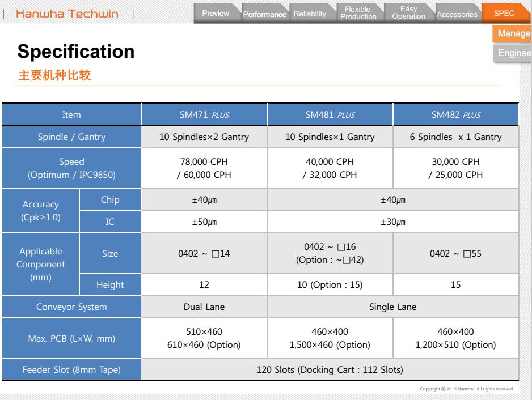The height and width of the screenshot is (400, 532).
Task: Select the 40,000 CPH / 32,000 CPH cell
Action: click(x=330, y=168)
